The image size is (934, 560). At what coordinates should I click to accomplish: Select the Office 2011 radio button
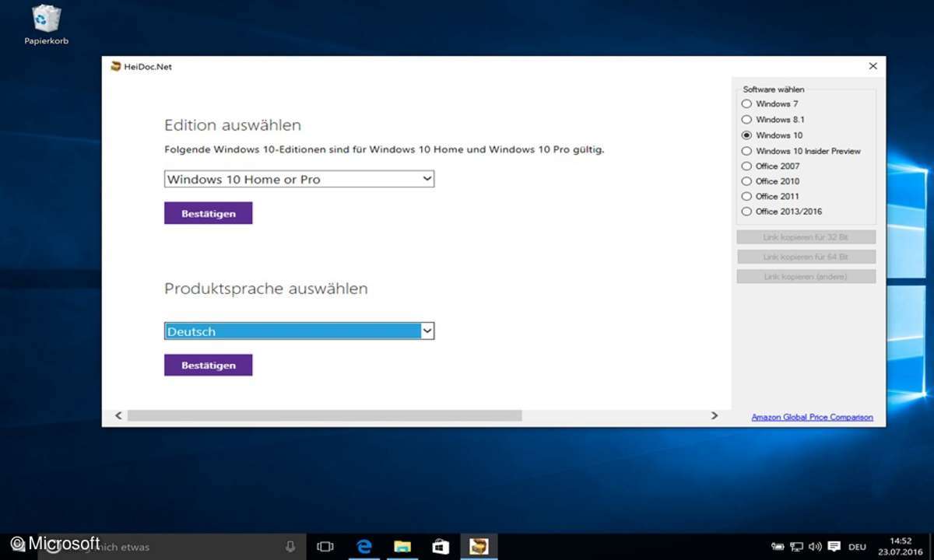point(747,197)
